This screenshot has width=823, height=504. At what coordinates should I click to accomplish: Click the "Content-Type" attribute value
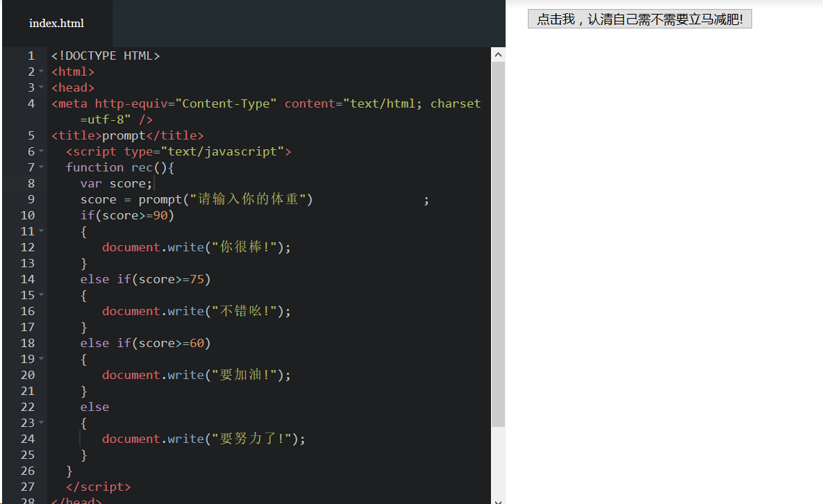click(x=226, y=104)
